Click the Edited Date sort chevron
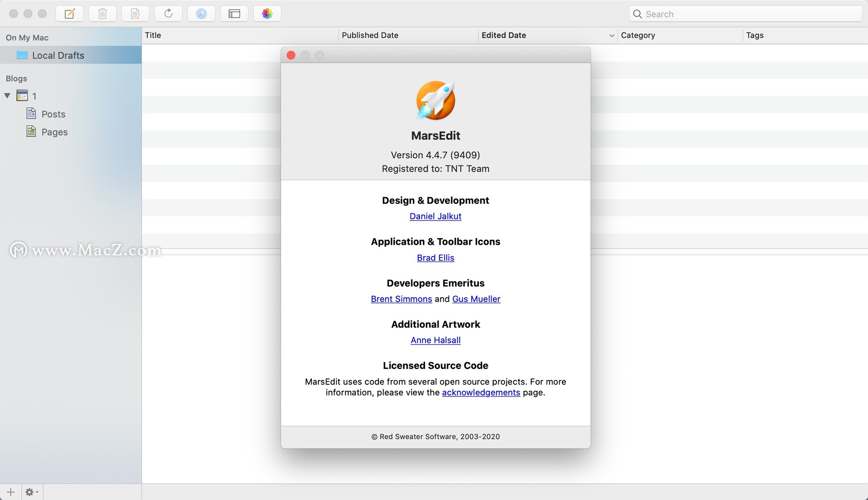 (612, 35)
